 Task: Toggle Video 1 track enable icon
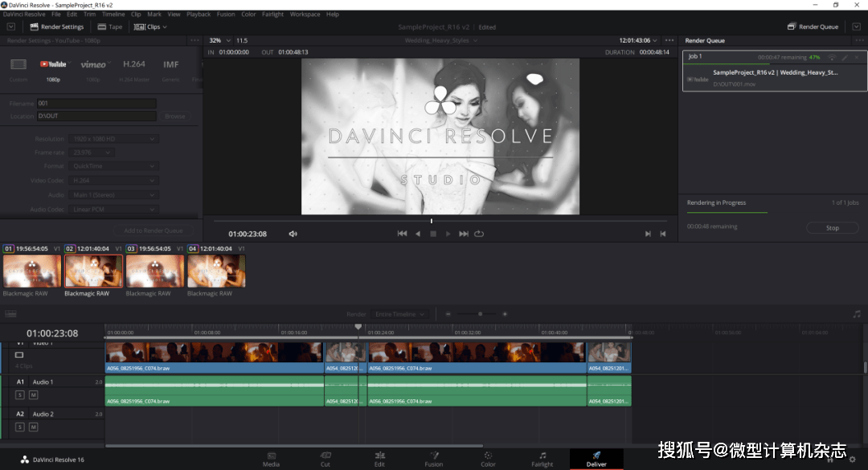point(18,355)
